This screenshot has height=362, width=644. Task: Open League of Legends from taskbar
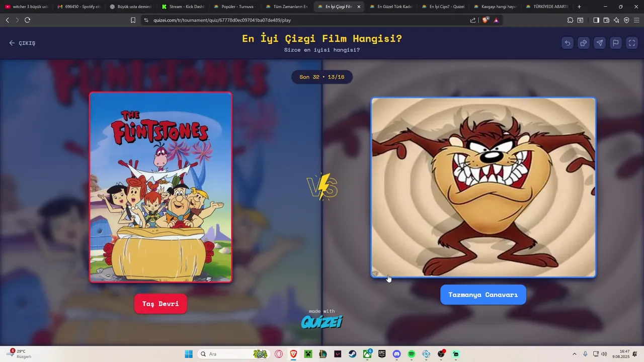point(323,354)
